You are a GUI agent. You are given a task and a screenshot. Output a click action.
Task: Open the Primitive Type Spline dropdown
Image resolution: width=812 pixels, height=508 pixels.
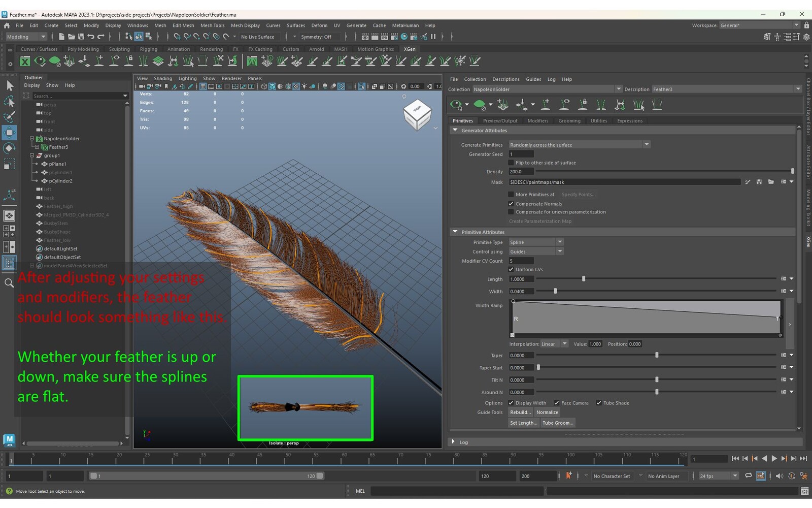(536, 242)
